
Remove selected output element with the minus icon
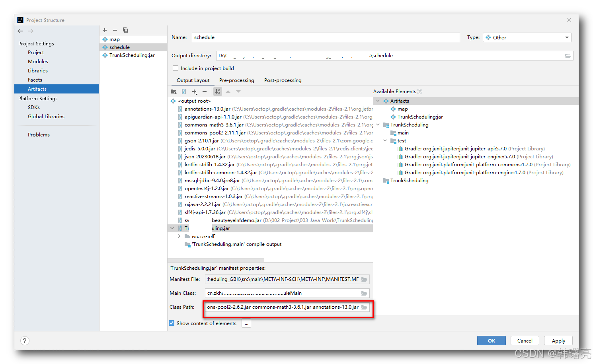(205, 91)
